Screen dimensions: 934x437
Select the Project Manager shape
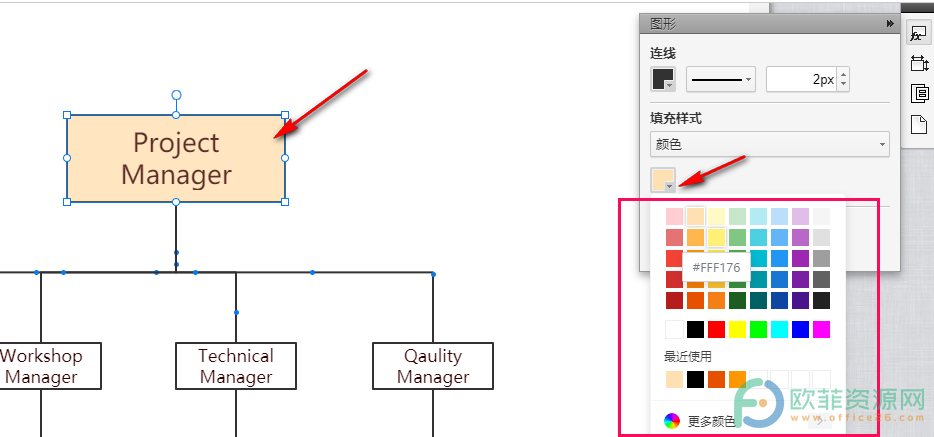[x=176, y=158]
